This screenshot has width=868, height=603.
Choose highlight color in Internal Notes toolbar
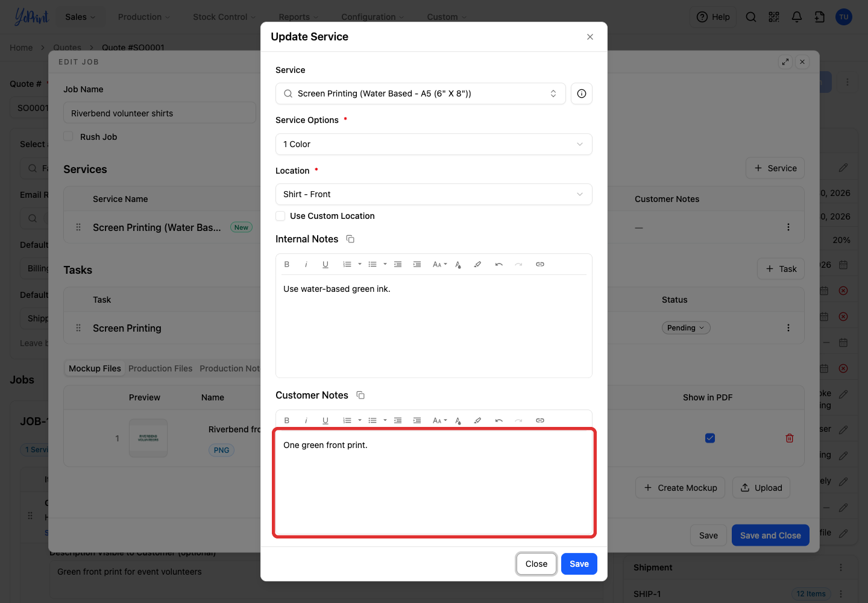tap(477, 264)
